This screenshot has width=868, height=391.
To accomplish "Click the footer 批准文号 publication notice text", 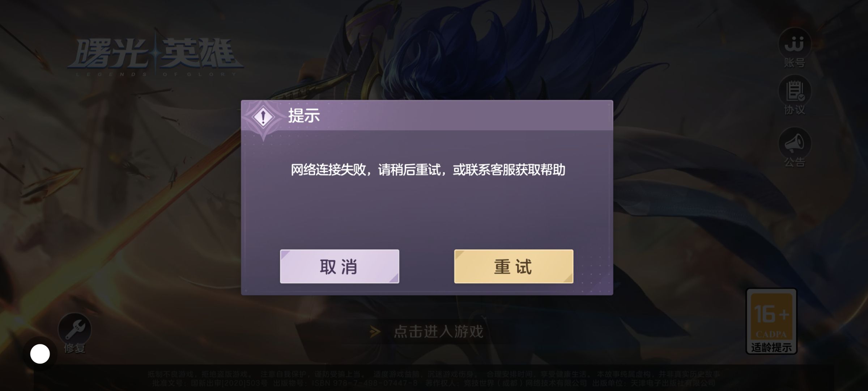I will (433, 383).
